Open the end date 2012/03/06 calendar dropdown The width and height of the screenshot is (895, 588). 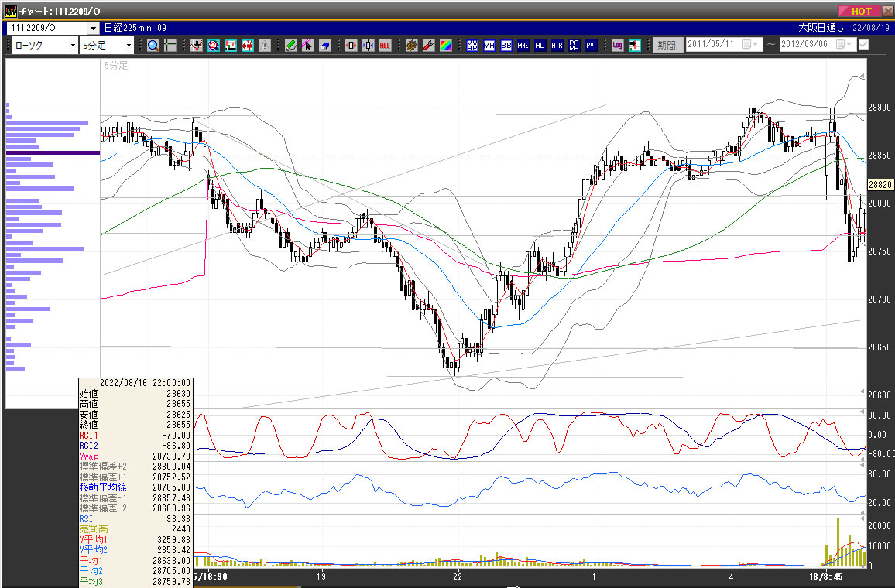tap(844, 44)
